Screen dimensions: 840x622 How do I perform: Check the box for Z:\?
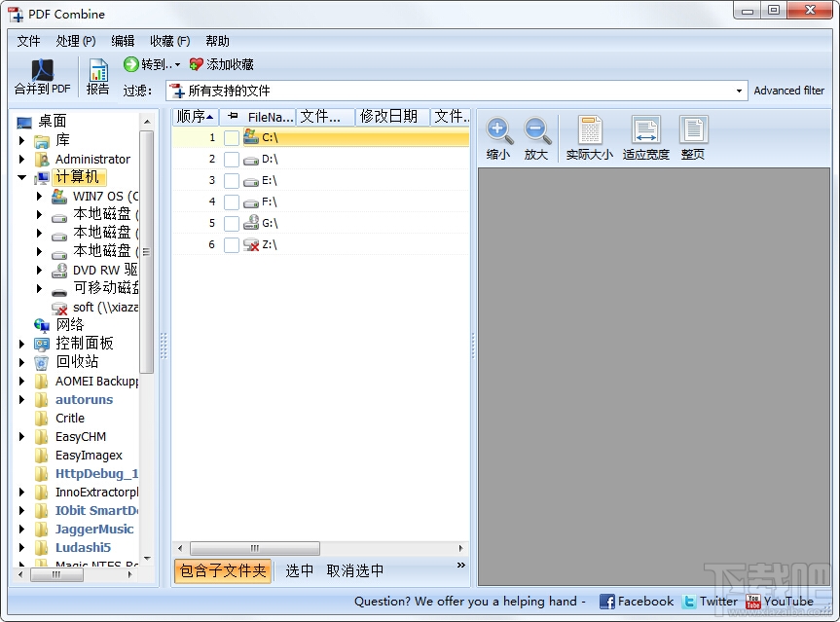point(232,245)
